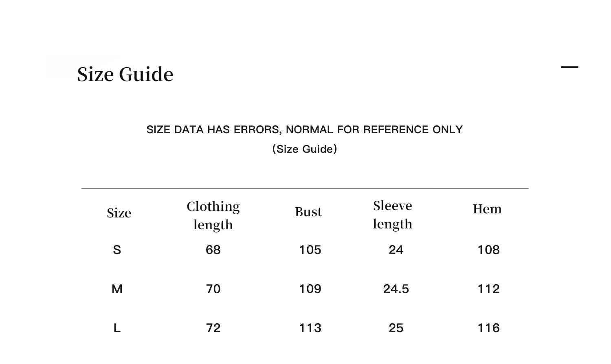The height and width of the screenshot is (364, 611).
Task: Collapse the Size Guide section with the minus icon
Action: [x=569, y=67]
